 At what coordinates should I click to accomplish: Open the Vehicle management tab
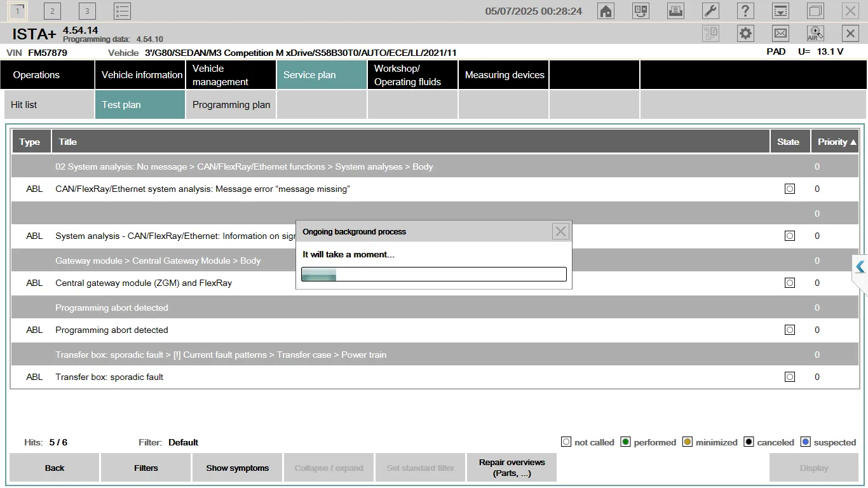[231, 75]
